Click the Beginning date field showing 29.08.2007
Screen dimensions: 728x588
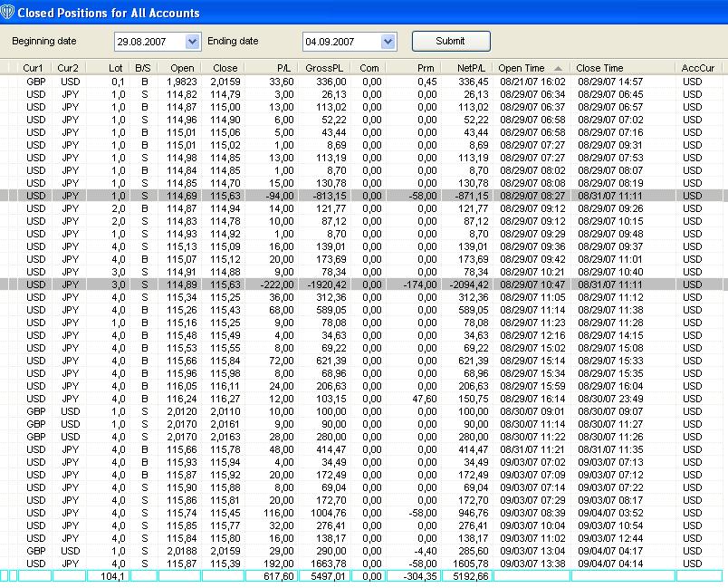coord(149,42)
